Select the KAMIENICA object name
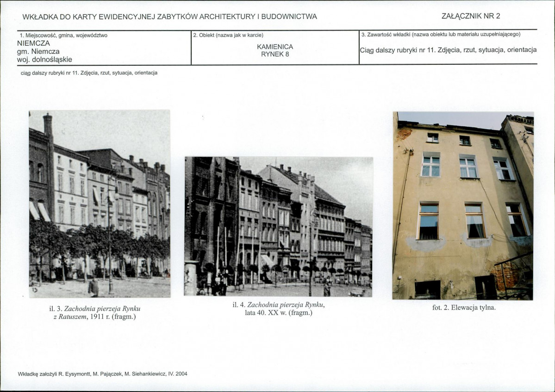The height and width of the screenshot is (392, 555). (275, 47)
